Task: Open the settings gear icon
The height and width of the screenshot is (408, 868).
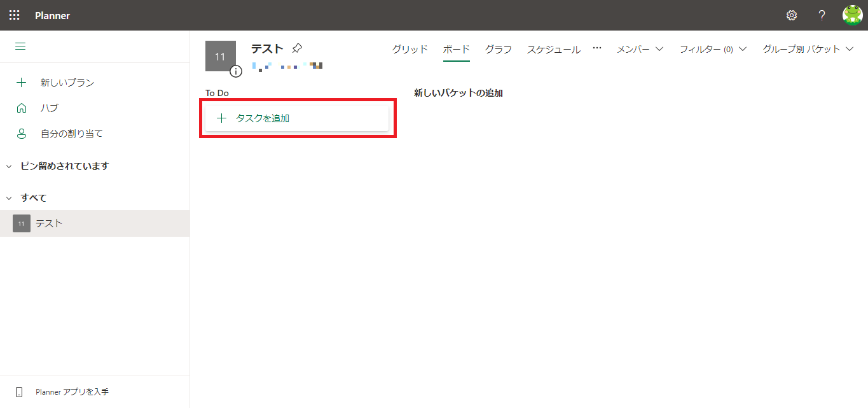Action: (x=792, y=15)
